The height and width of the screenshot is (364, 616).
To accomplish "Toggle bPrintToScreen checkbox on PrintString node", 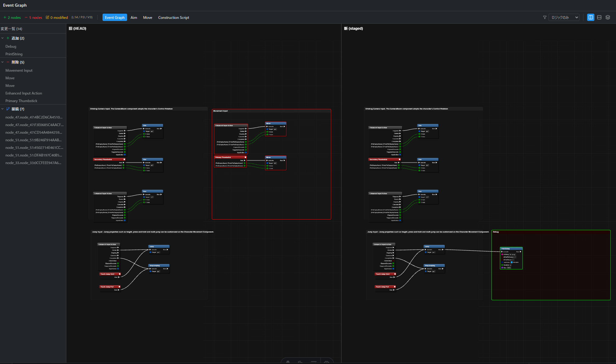I will (515, 257).
